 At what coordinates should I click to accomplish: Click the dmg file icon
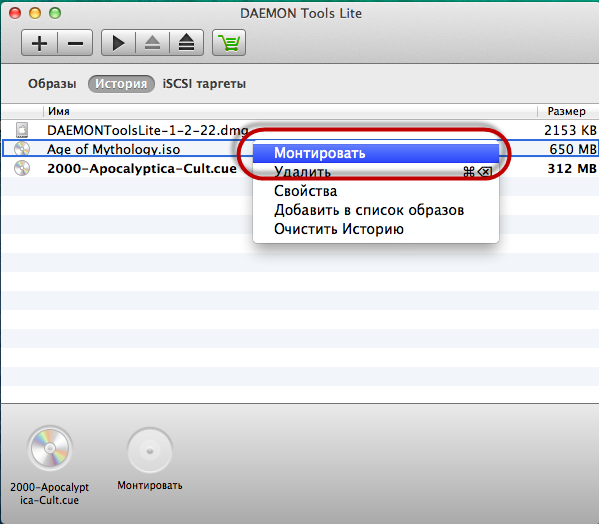22,130
